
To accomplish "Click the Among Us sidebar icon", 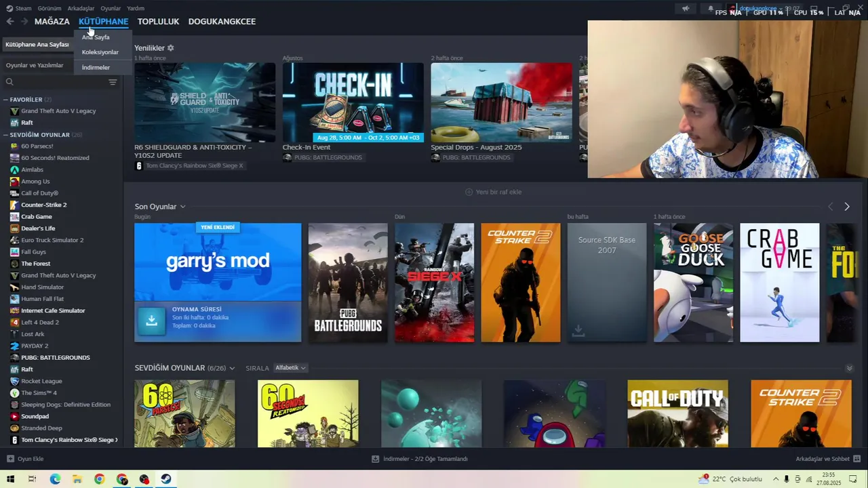I will pyautogui.click(x=14, y=182).
